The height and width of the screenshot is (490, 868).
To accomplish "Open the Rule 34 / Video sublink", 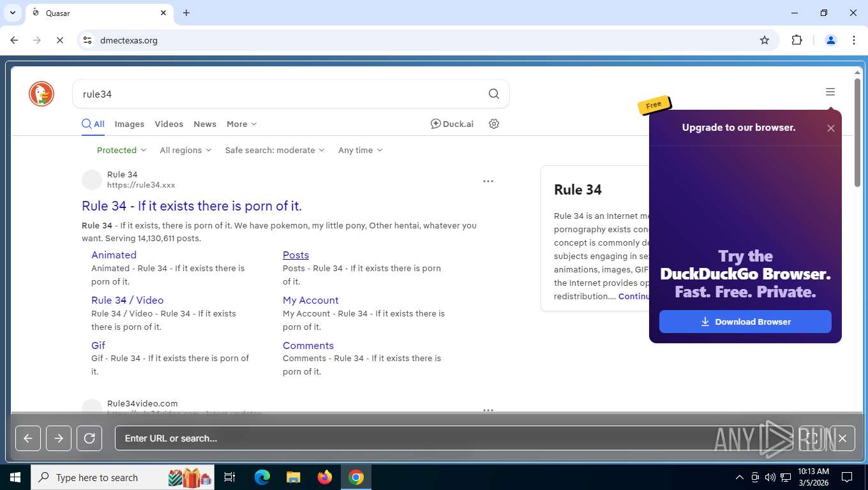I will (x=127, y=300).
